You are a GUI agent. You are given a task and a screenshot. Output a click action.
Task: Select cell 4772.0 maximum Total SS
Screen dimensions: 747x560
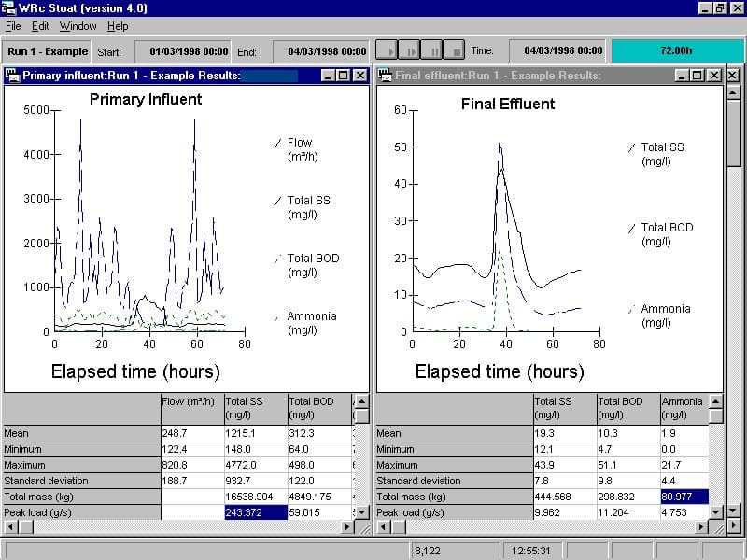(256, 465)
